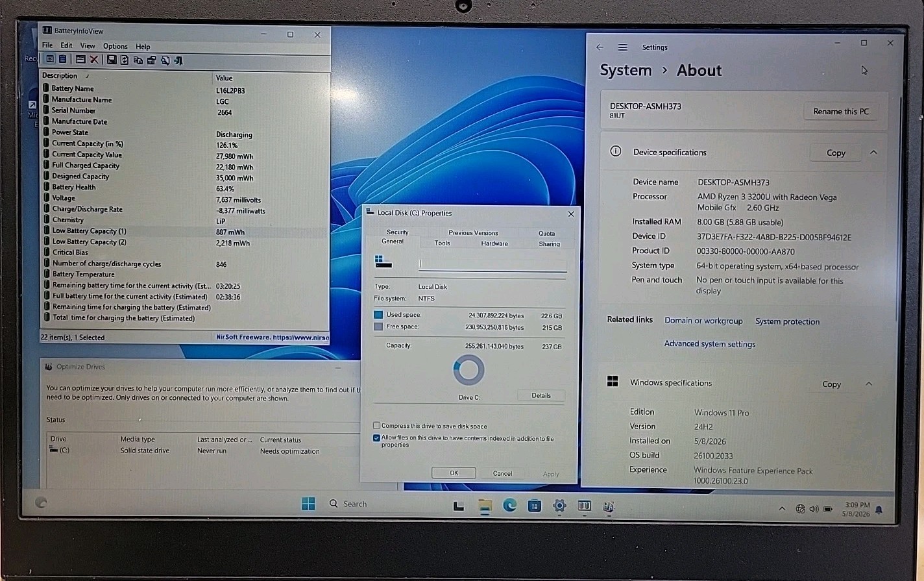Click the Properties icon in BatteryInfoView toolbar
The width and height of the screenshot is (924, 581).
click(152, 60)
